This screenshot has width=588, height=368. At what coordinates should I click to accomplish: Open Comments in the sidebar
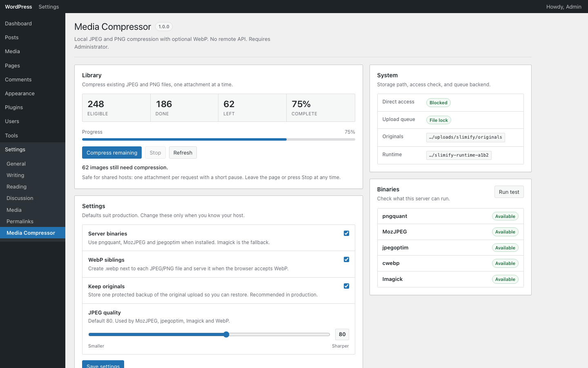[33, 79]
